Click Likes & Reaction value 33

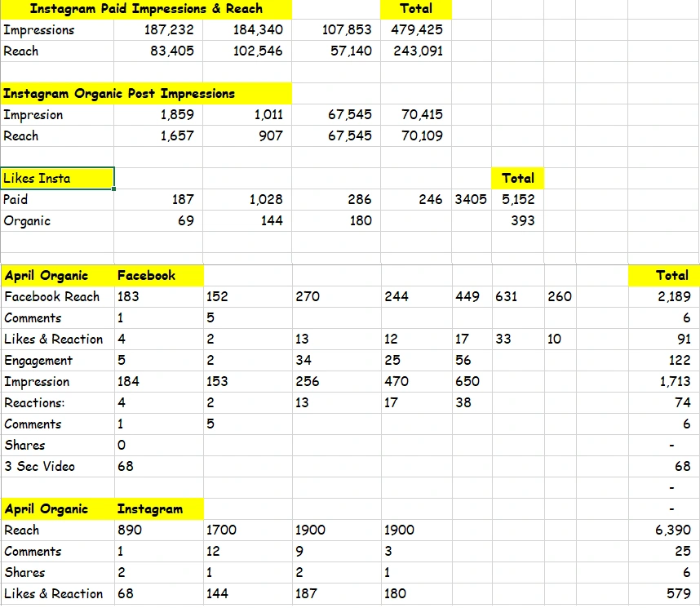pos(518,339)
